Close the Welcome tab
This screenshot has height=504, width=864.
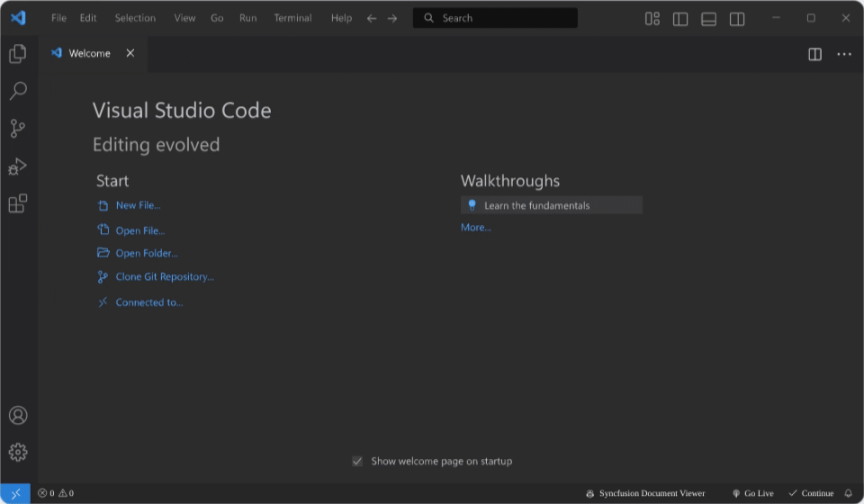coord(130,53)
